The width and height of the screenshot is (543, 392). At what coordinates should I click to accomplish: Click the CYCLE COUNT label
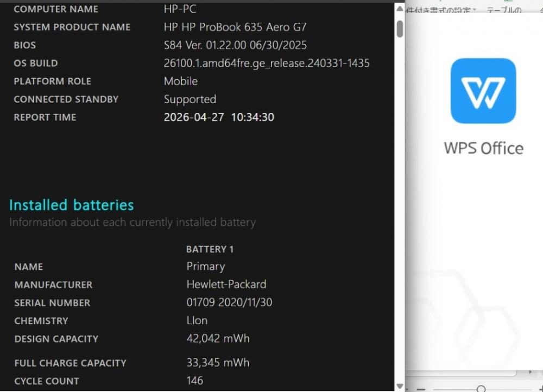pos(47,381)
